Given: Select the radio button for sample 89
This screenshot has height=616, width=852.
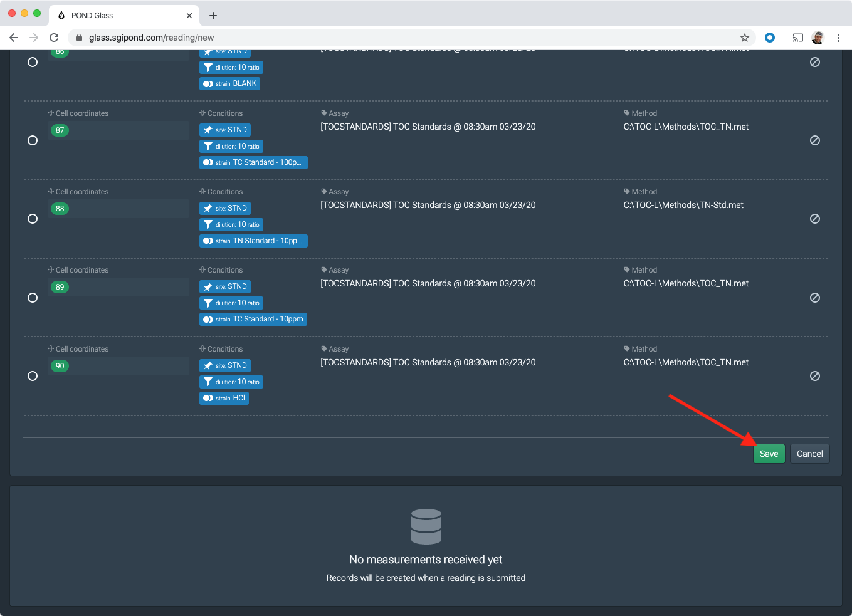Looking at the screenshot, I should point(32,298).
